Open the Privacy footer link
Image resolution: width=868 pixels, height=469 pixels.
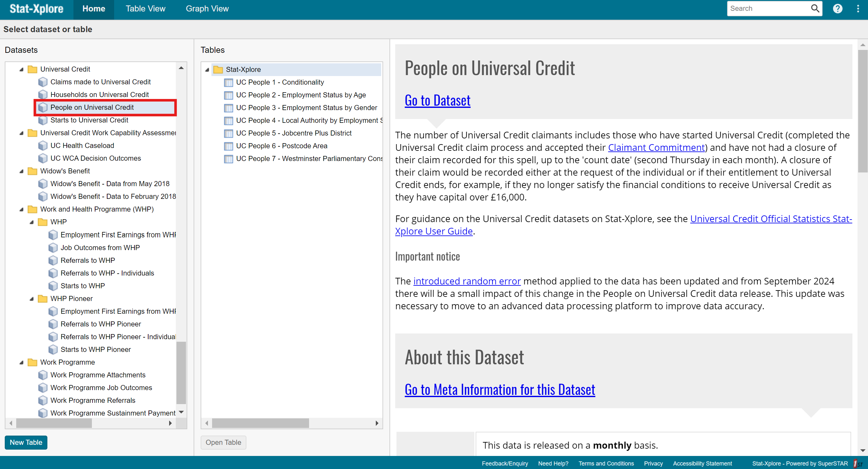653,464
